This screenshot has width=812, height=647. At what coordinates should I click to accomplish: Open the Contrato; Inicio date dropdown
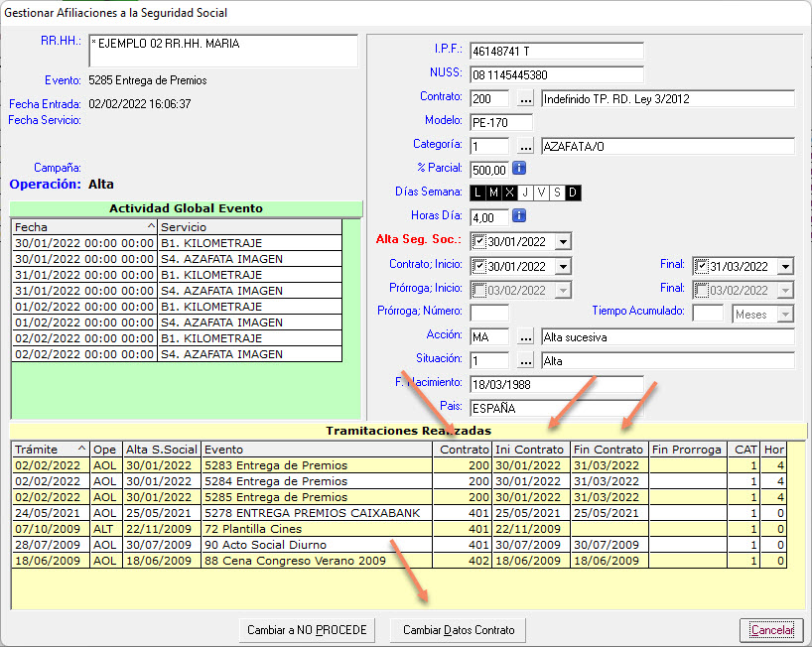[x=563, y=266]
